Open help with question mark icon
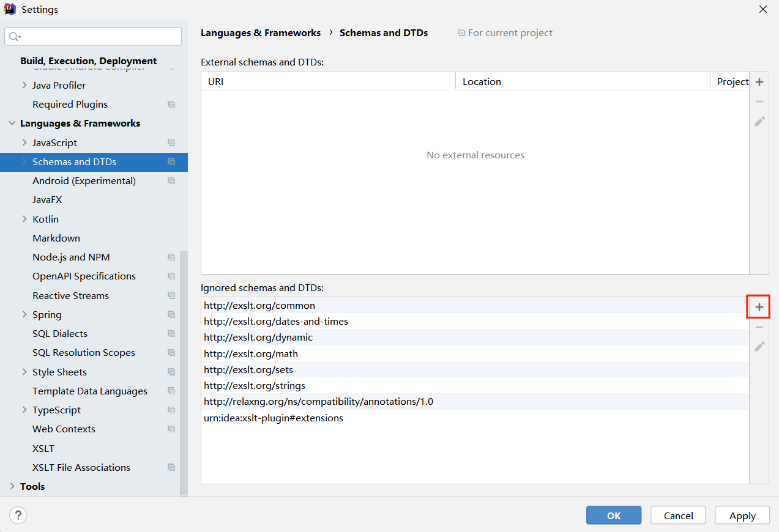The image size is (779, 532). (18, 515)
